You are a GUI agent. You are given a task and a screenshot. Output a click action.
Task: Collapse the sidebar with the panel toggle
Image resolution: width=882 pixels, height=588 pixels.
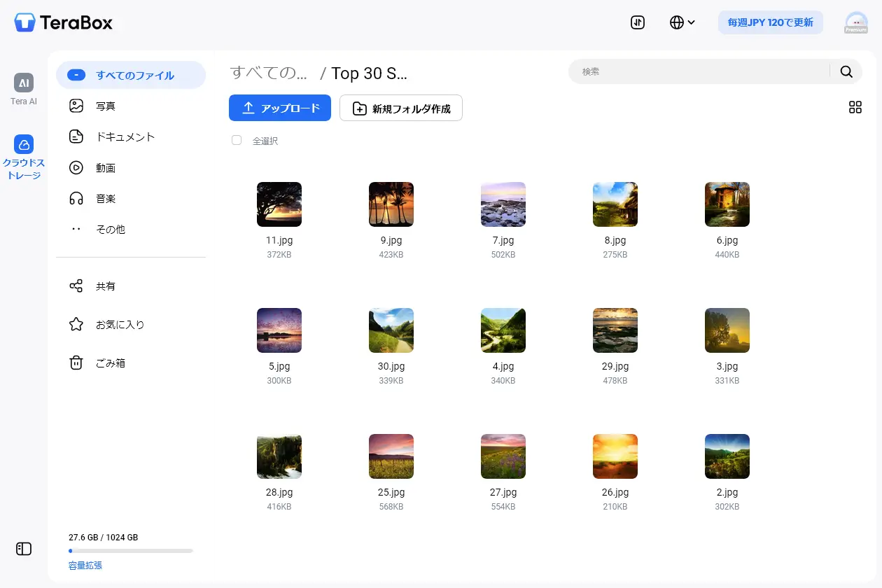pyautogui.click(x=23, y=549)
